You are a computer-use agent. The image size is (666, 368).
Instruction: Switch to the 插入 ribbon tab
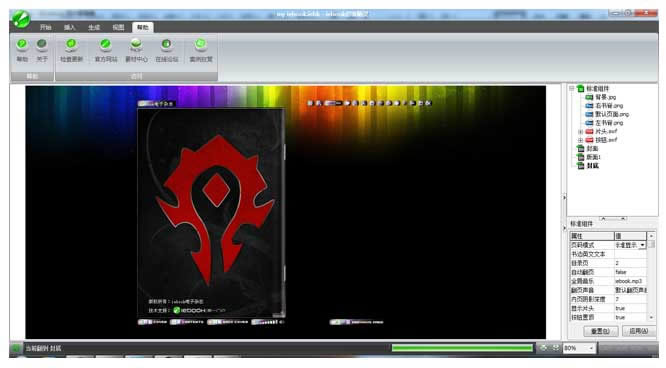point(70,27)
